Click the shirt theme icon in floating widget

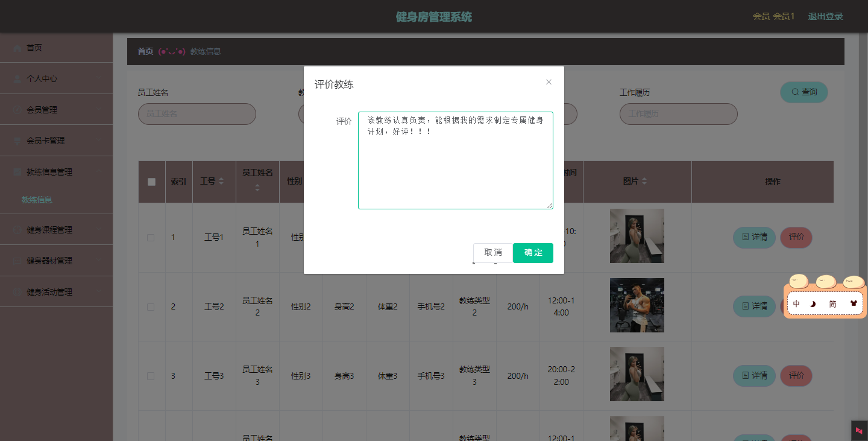pos(854,304)
